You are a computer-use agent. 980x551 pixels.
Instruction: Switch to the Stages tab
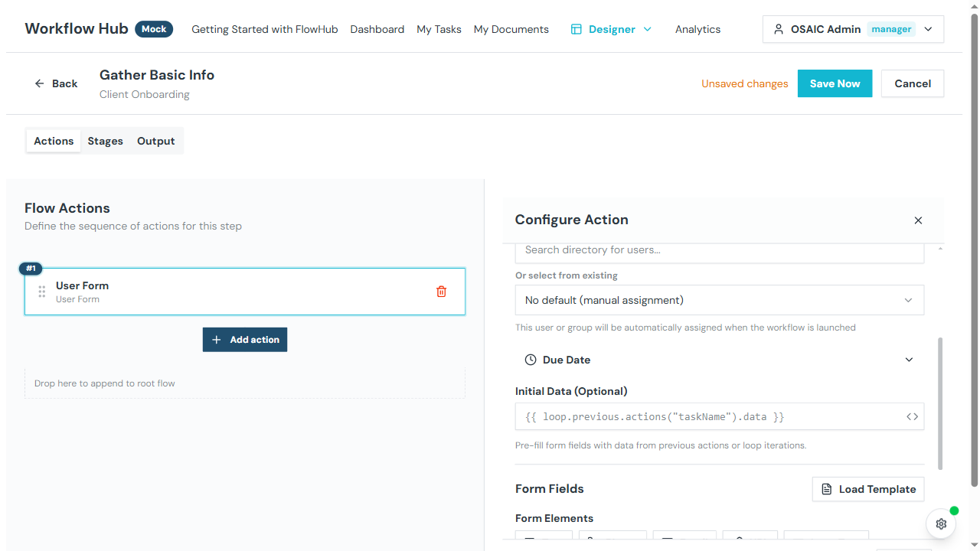(105, 141)
